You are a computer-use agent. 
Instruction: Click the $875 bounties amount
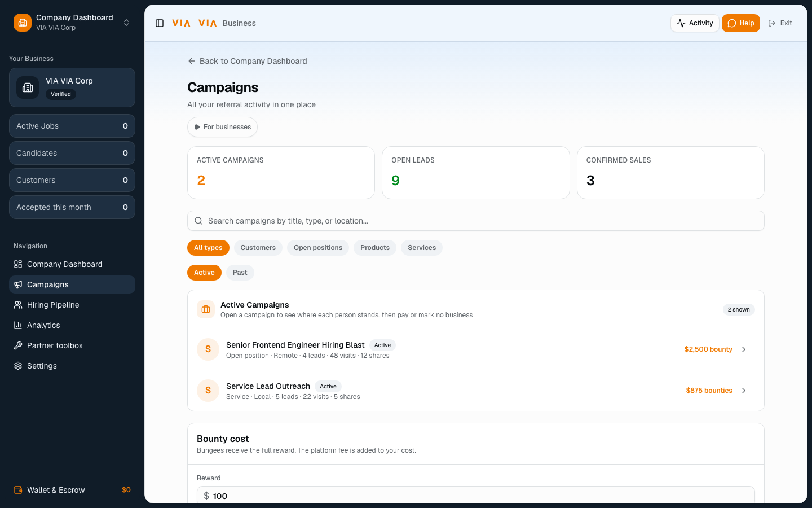[x=709, y=391]
